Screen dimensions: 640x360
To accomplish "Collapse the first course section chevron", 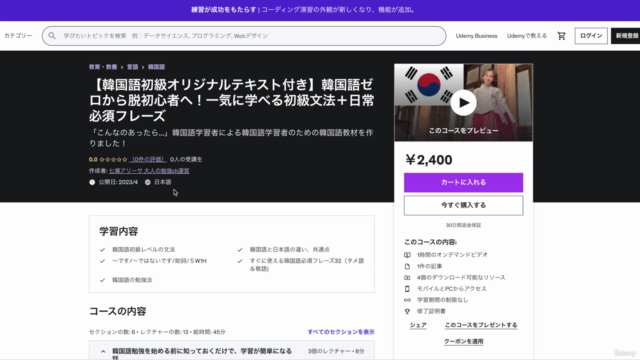I will pos(103,351).
